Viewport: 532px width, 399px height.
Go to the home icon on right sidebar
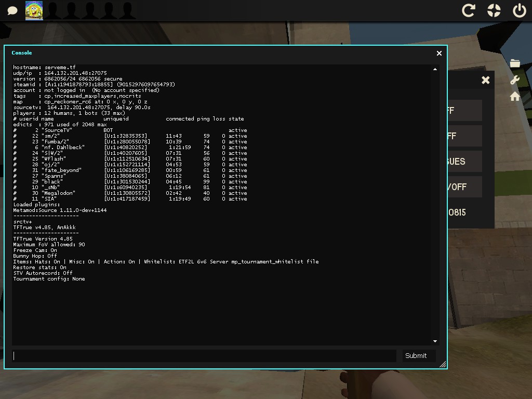coord(515,97)
